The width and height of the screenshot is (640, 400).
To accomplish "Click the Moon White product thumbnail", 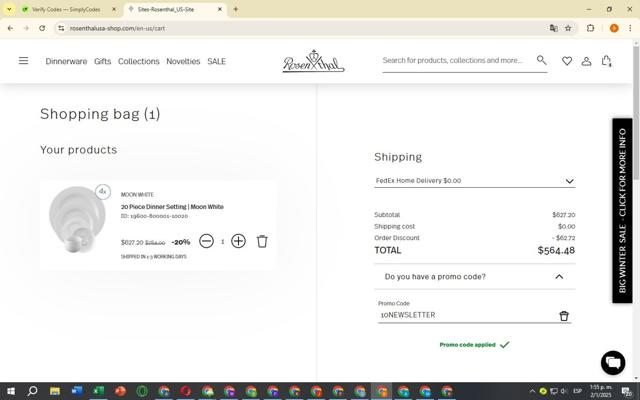I will 77,219.
